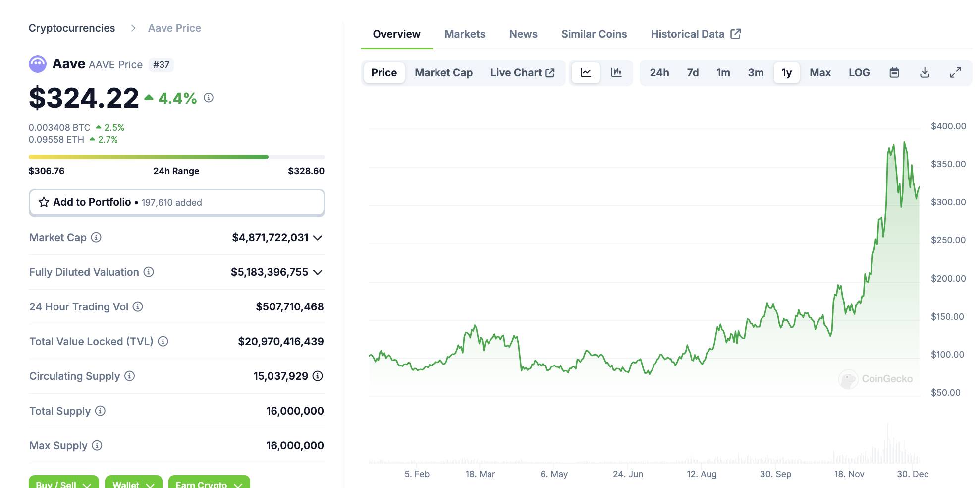Open price change info icon beside 4.4%
The height and width of the screenshot is (488, 980).
pos(209,98)
